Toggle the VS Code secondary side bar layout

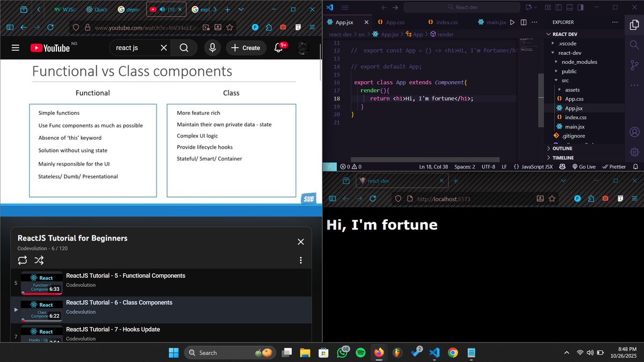(x=580, y=8)
